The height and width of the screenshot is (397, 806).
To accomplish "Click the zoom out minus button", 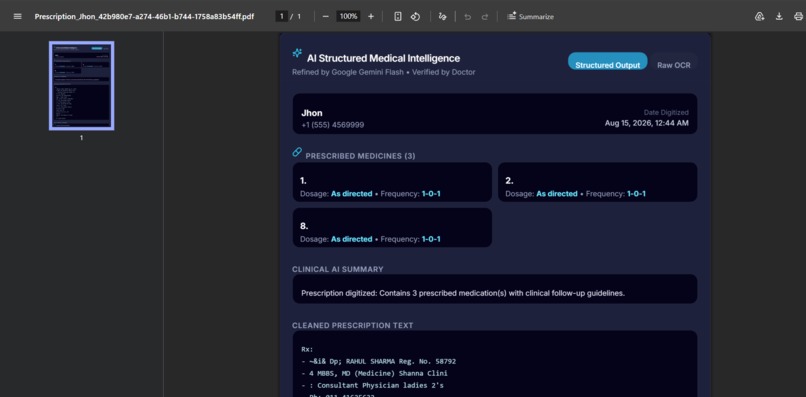I will 325,16.
